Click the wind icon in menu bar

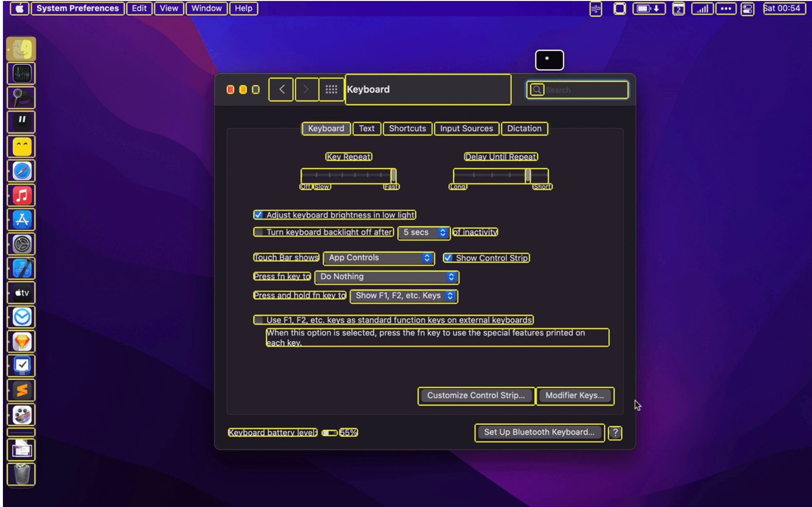point(596,9)
